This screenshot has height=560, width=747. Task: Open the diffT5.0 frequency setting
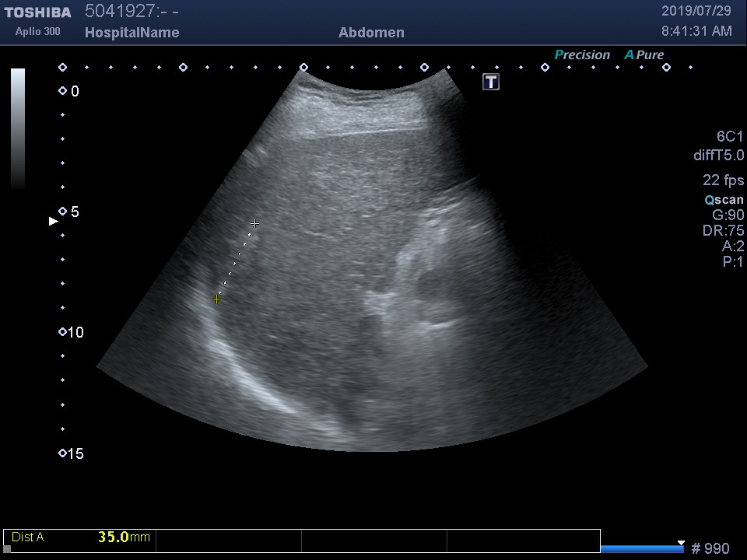point(718,156)
